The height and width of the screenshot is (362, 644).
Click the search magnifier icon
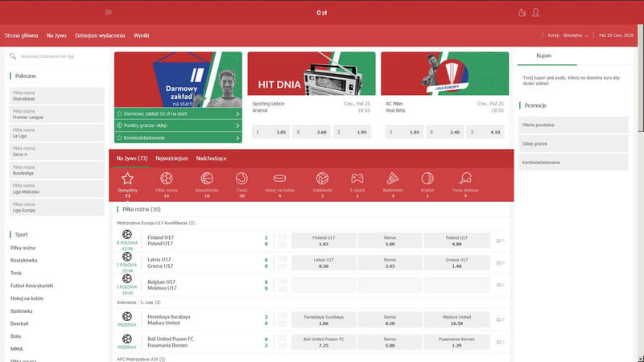[13, 56]
